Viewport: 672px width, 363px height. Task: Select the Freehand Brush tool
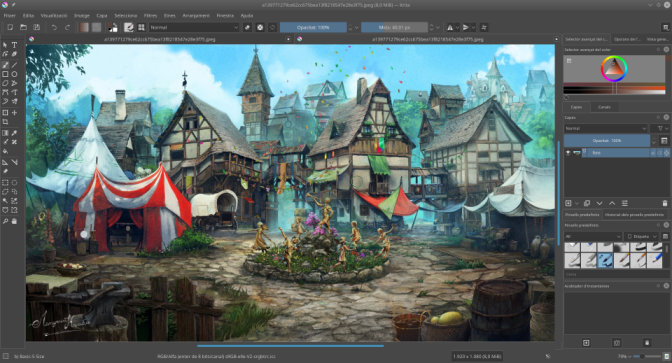tap(5, 65)
